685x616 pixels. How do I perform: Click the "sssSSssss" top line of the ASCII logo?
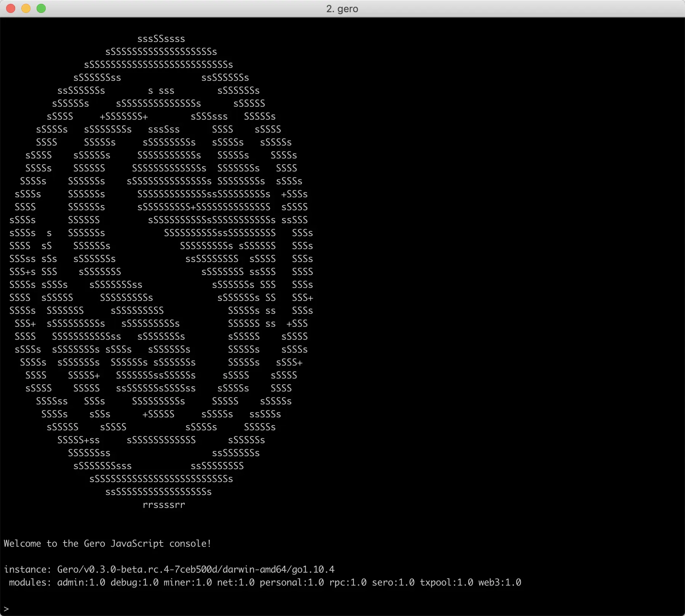(x=161, y=39)
